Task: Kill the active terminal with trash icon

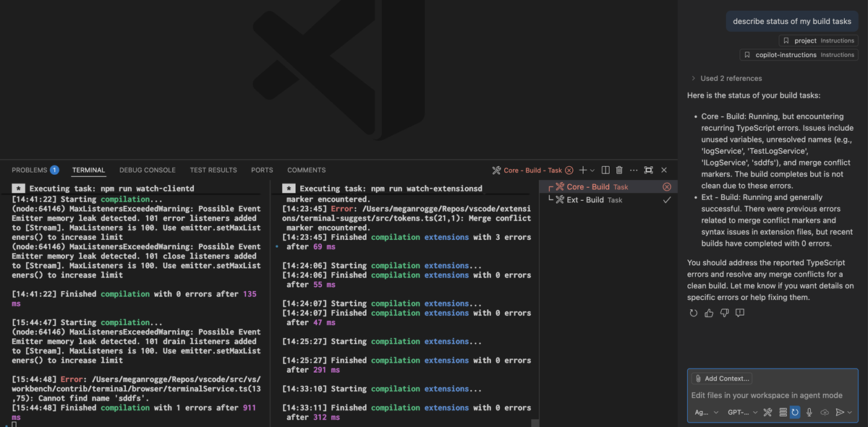Action: click(x=619, y=170)
